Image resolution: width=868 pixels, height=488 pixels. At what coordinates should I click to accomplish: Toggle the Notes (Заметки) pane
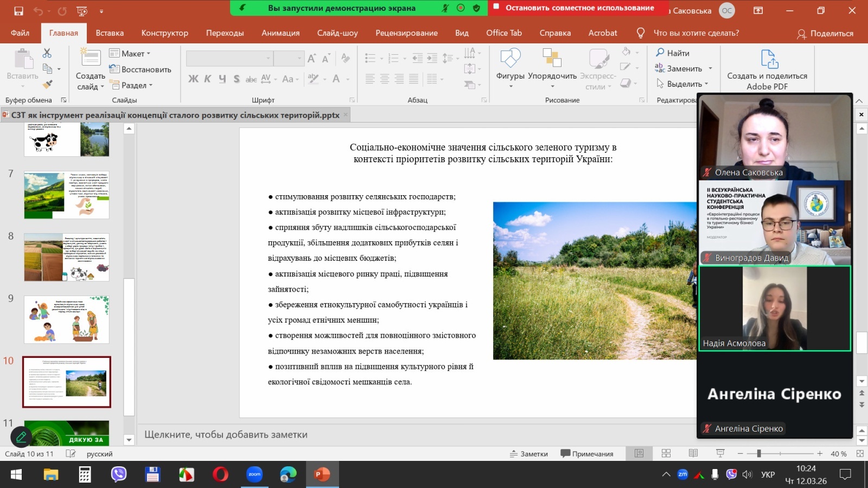pyautogui.click(x=529, y=454)
